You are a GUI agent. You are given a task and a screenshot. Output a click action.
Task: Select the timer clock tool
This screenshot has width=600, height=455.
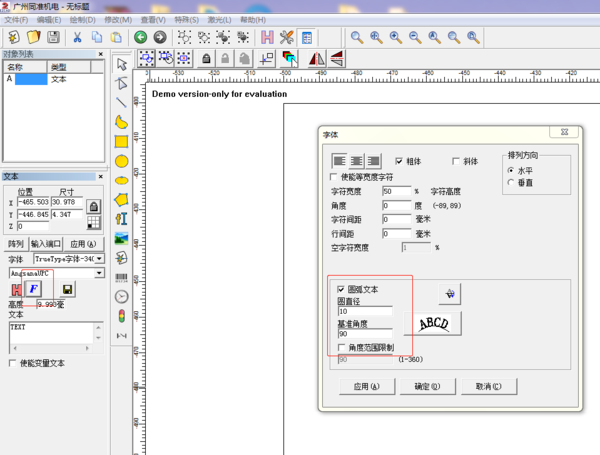pos(121,297)
